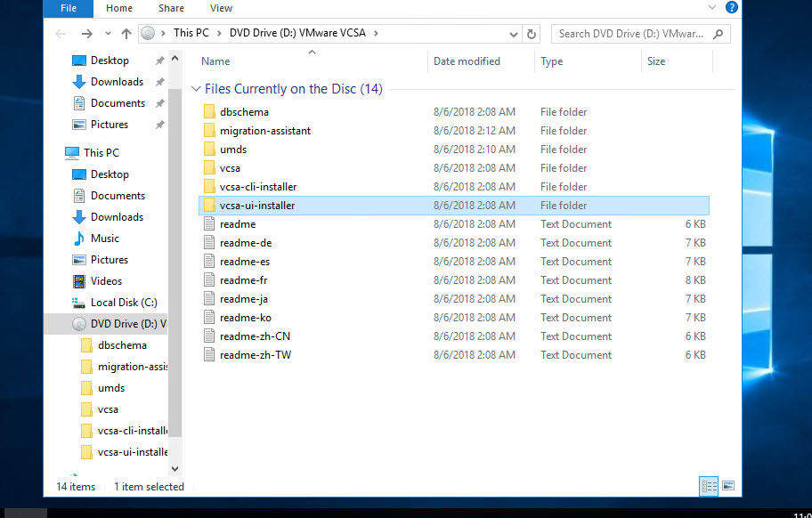This screenshot has width=812, height=518.
Task: Open the address bar history dropdown
Action: pos(514,34)
